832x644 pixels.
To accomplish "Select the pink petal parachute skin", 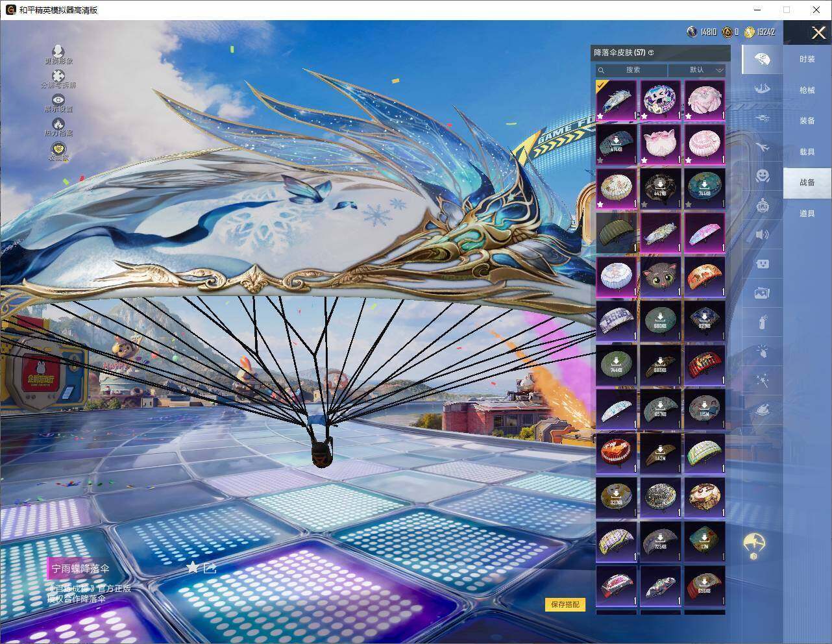I will coord(705,100).
